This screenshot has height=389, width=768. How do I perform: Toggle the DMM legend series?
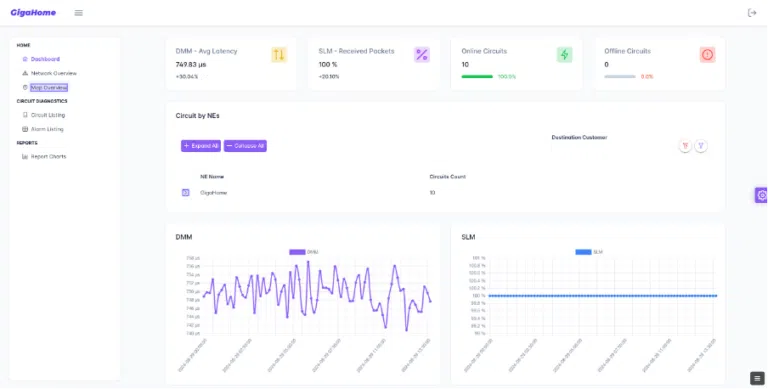point(304,252)
